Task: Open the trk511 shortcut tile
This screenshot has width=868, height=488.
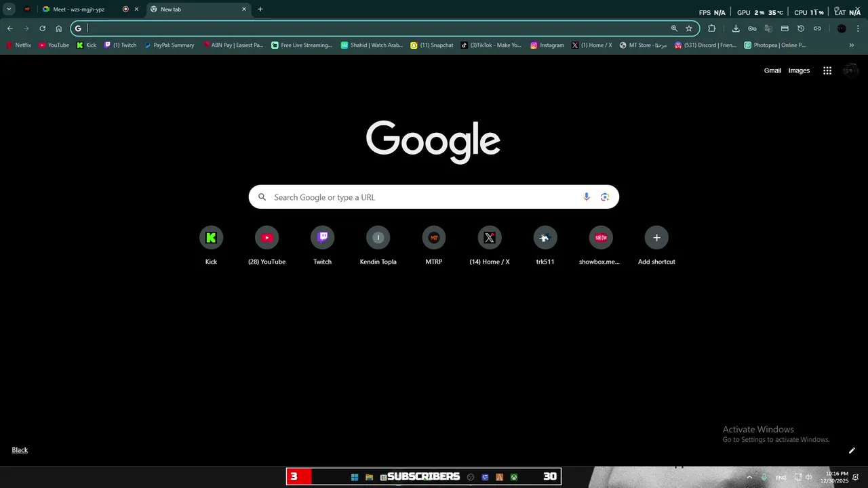Action: pos(545,246)
